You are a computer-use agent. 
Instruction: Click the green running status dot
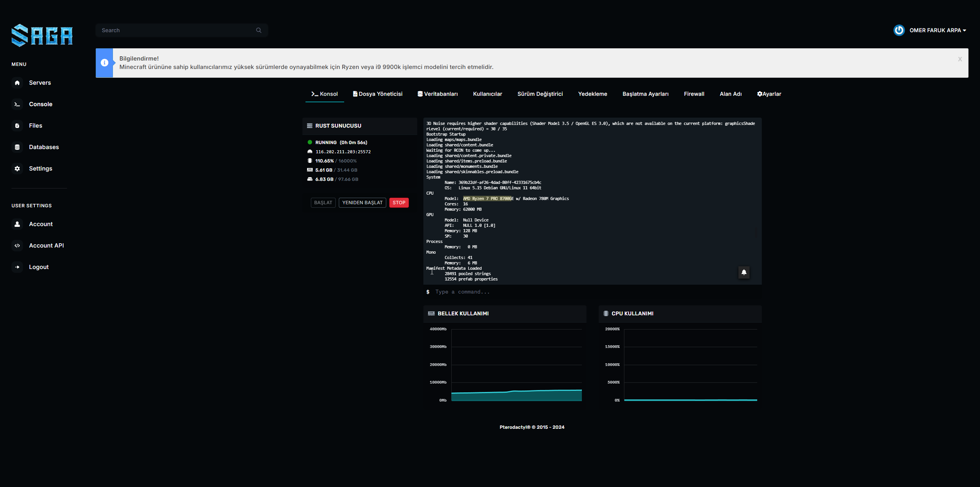pos(310,142)
